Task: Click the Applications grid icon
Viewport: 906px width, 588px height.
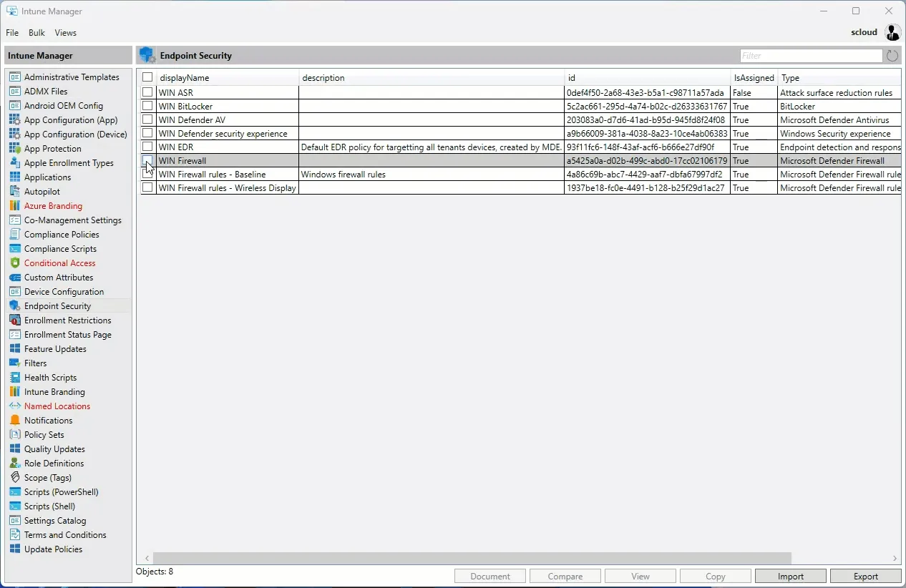Action: (x=14, y=177)
